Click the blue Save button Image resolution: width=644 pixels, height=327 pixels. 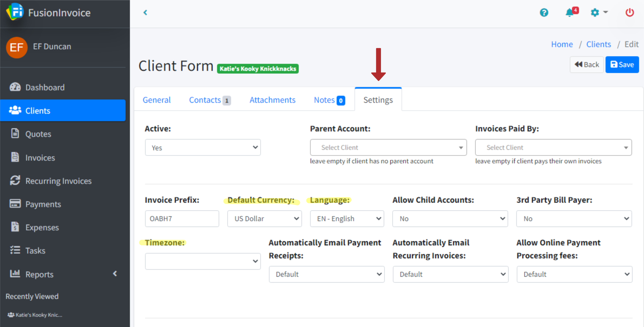tap(622, 65)
